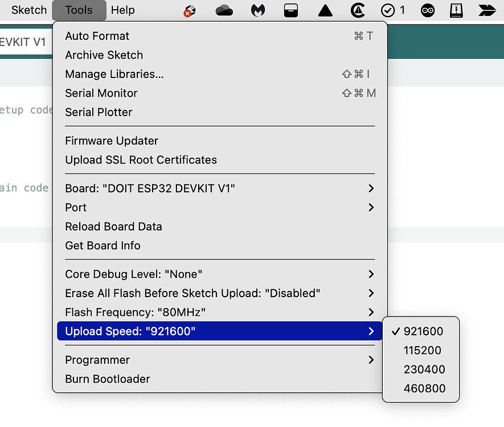Open the triangle-shaped menu bar icon

tap(325, 10)
